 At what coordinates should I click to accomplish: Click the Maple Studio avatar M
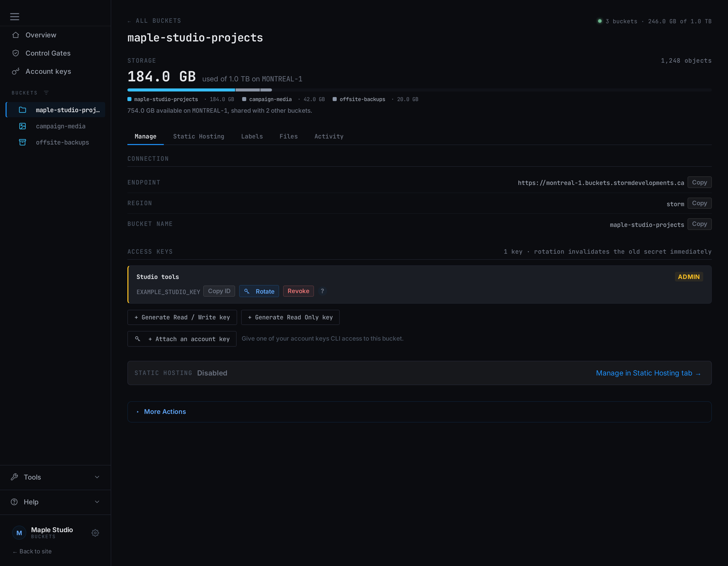(19, 533)
